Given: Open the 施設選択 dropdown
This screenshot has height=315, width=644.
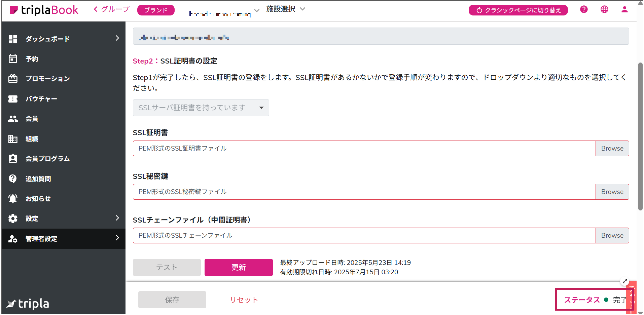Looking at the screenshot, I should pos(286,9).
